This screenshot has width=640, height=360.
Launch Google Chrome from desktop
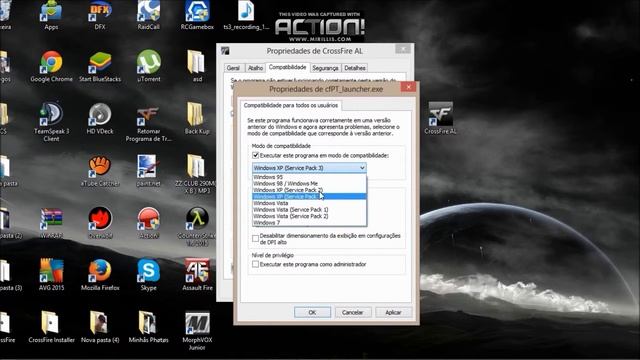pos(51,66)
